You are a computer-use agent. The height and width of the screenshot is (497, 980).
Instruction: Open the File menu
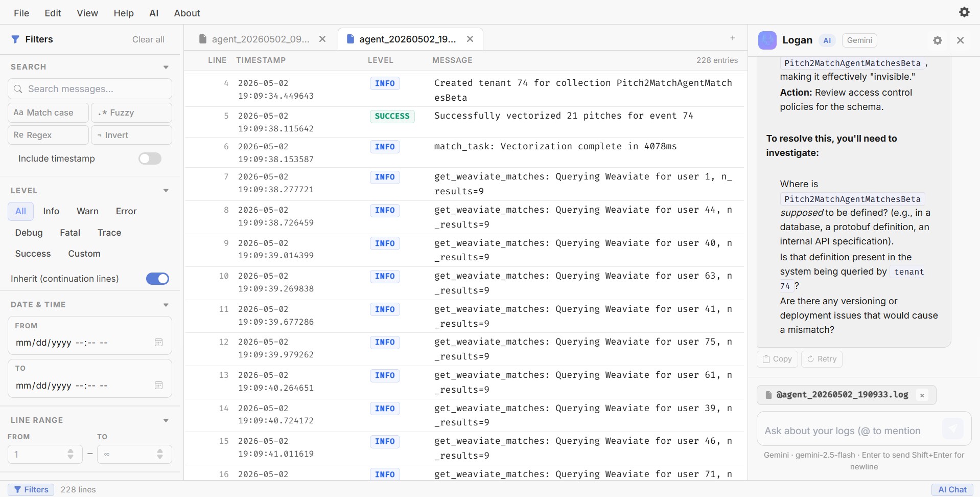pyautogui.click(x=21, y=13)
